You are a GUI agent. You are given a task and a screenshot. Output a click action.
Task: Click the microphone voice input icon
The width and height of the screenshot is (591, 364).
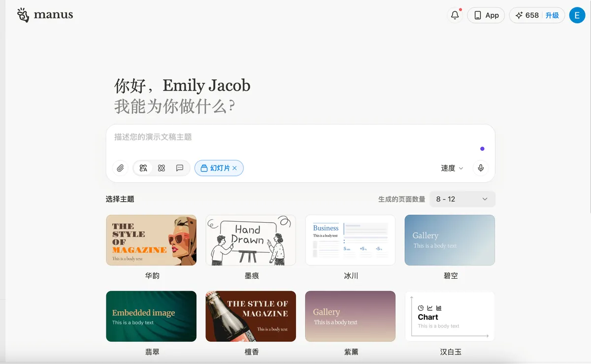[481, 168]
